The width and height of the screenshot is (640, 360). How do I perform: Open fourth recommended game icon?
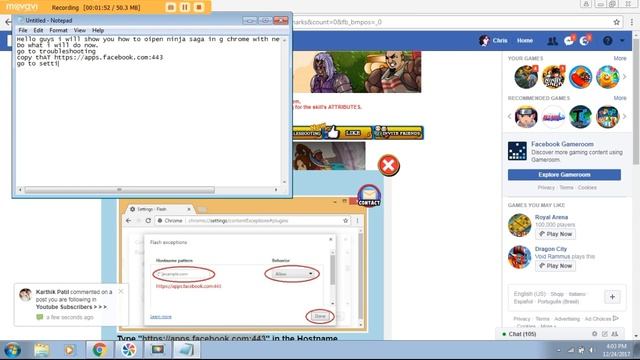point(608,117)
